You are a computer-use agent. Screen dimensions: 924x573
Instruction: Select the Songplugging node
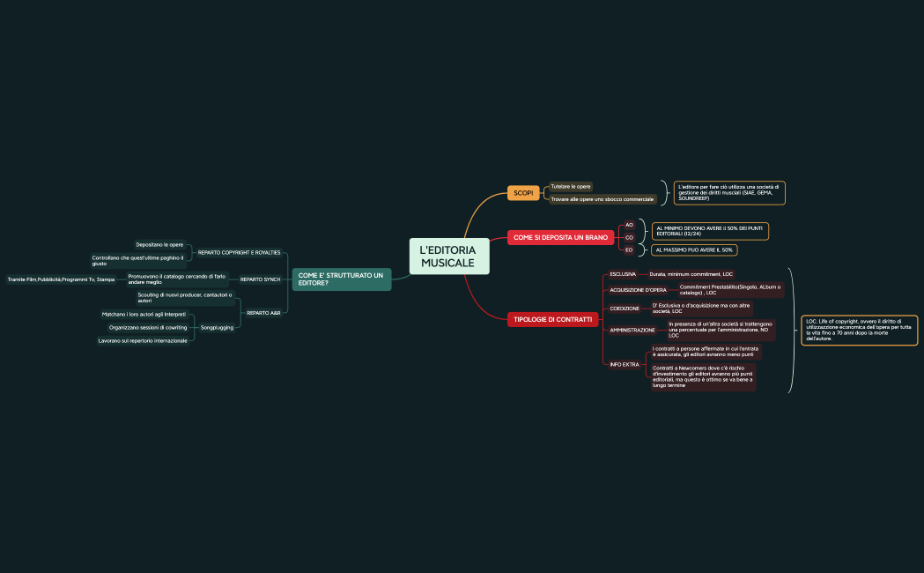tap(217, 327)
